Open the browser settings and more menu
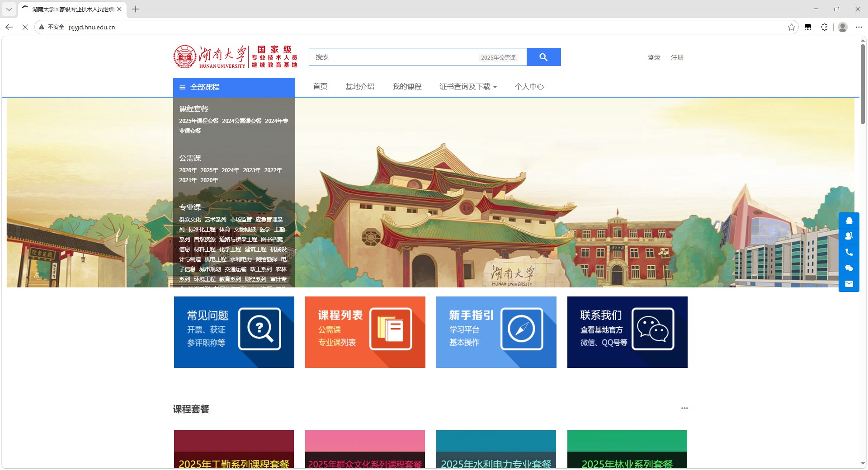 pyautogui.click(x=859, y=27)
